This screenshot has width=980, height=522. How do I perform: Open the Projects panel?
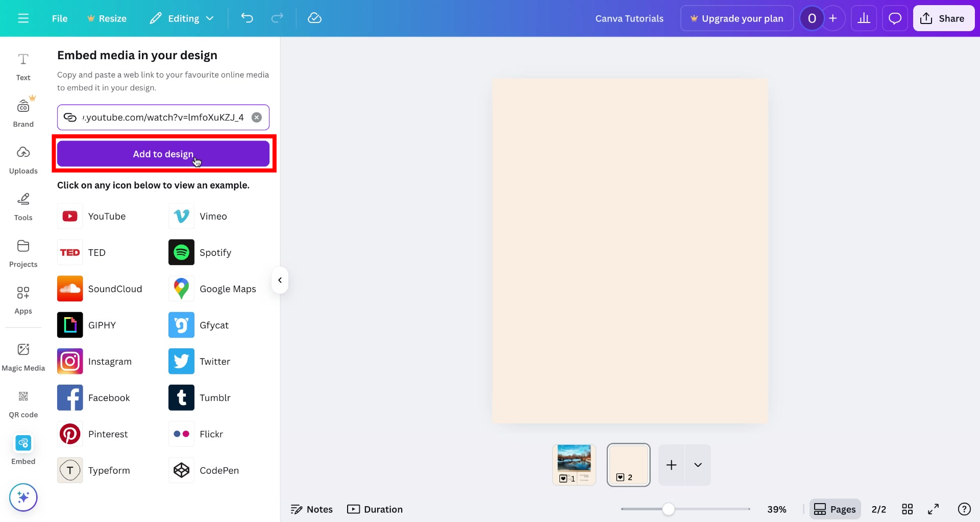point(23,253)
